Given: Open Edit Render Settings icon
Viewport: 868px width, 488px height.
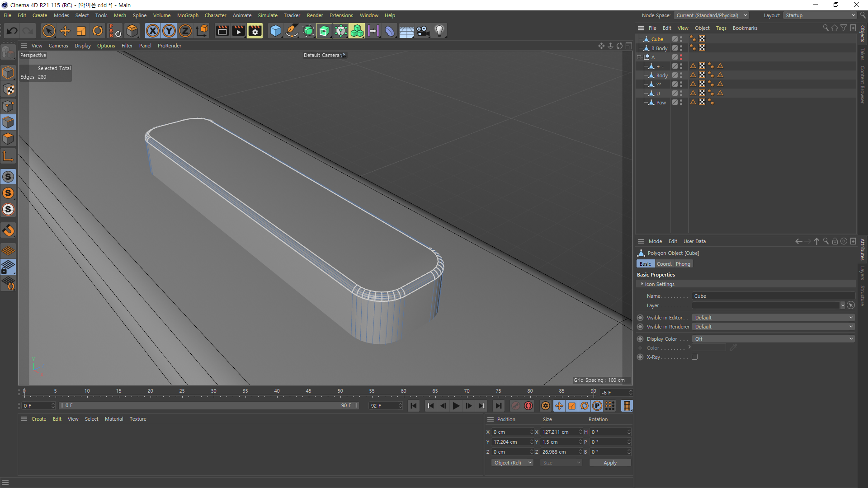Looking at the screenshot, I should (255, 31).
